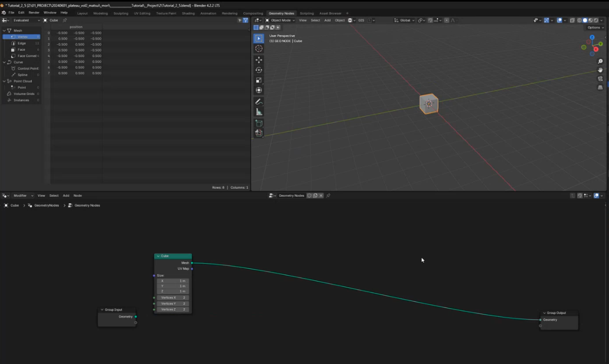Image resolution: width=609 pixels, height=364 pixels.
Task: Activate the Scale tool
Action: (259, 80)
